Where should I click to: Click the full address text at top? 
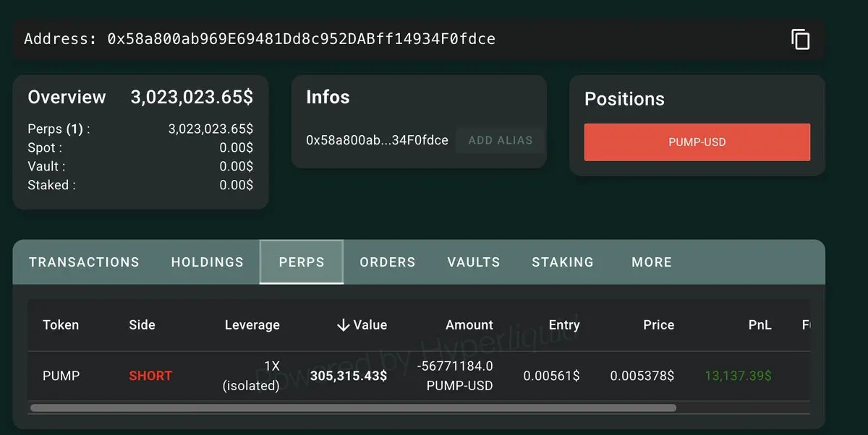tap(301, 39)
